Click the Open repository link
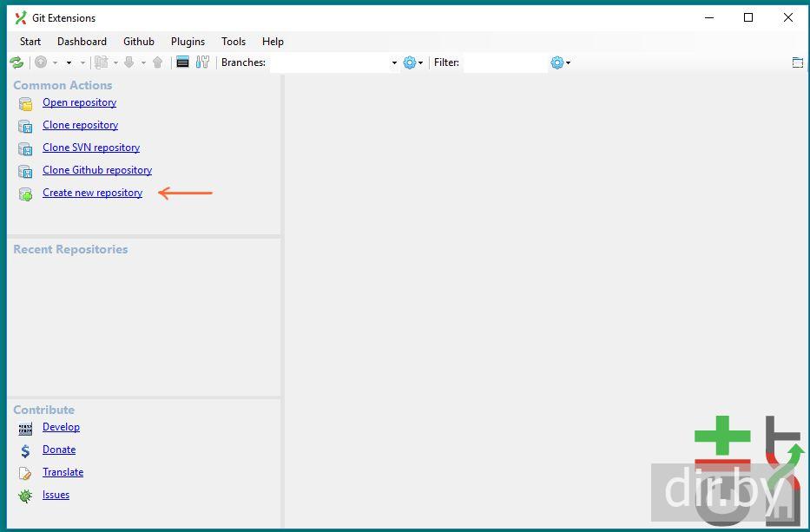810x532 pixels. pos(80,102)
